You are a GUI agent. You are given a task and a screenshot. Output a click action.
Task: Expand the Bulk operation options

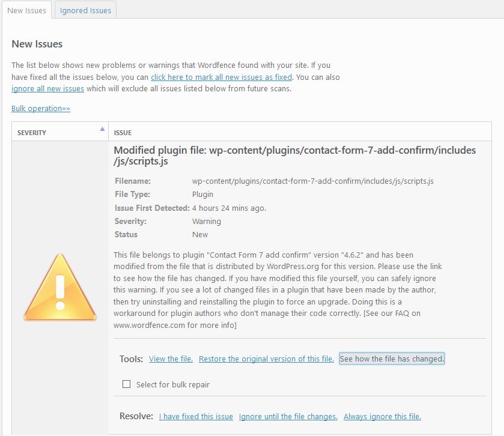pyautogui.click(x=40, y=108)
